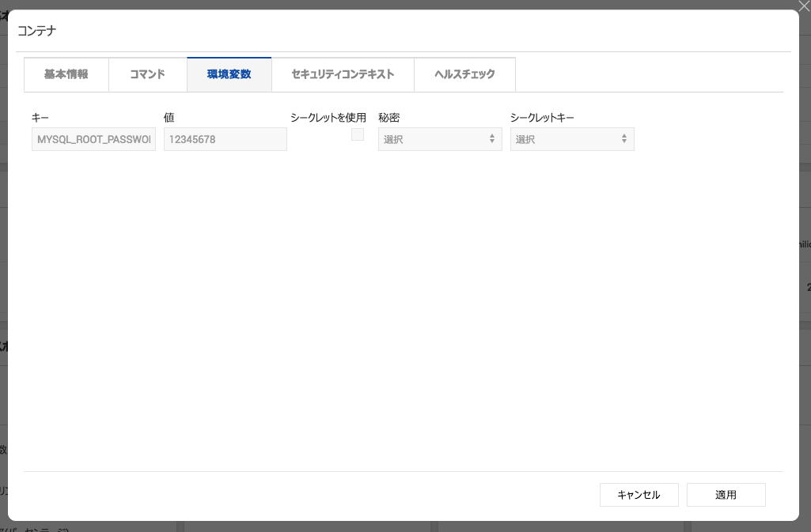Show the ヘルスチェック tab

pos(464,74)
